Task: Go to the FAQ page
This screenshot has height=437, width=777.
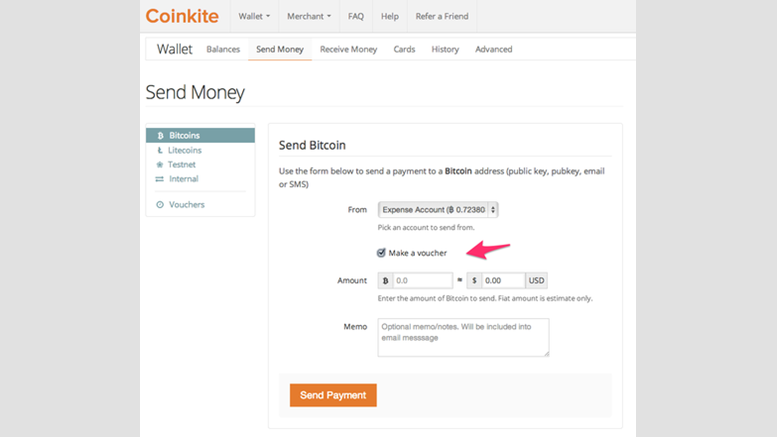Action: (x=356, y=16)
